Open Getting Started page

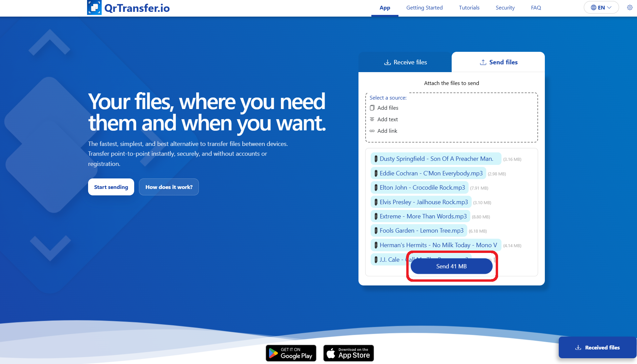424,7
